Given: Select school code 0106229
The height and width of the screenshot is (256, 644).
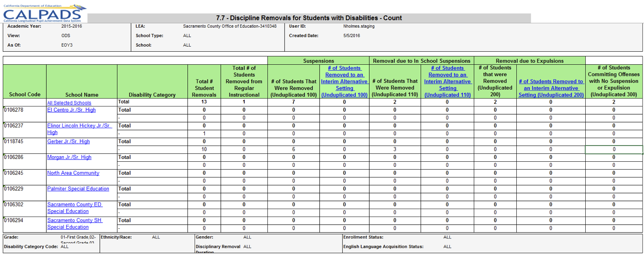Looking at the screenshot, I should [x=14, y=189].
